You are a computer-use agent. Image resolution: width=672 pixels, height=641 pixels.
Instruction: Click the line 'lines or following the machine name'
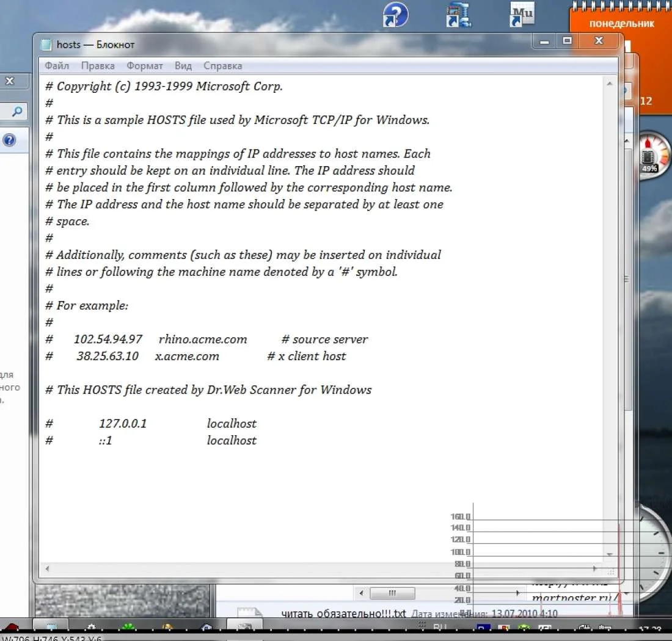pyautogui.click(x=222, y=272)
